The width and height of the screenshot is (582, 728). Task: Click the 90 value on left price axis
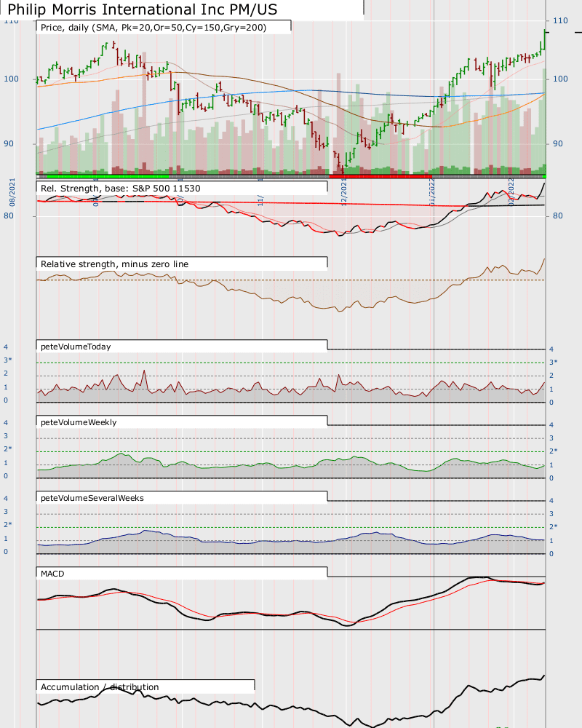click(9, 143)
